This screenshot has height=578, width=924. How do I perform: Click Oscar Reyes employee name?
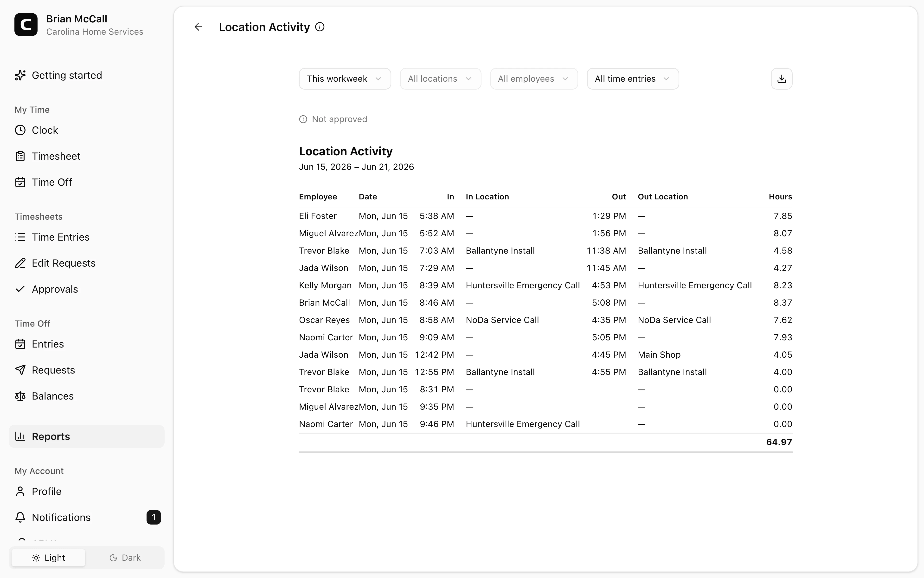pos(324,320)
